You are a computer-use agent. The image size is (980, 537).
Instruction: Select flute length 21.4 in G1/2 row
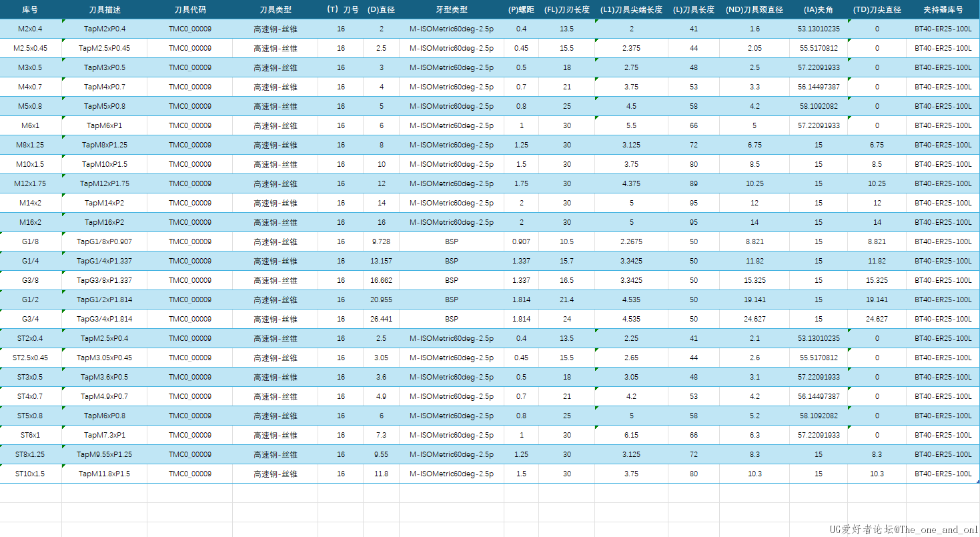(566, 300)
